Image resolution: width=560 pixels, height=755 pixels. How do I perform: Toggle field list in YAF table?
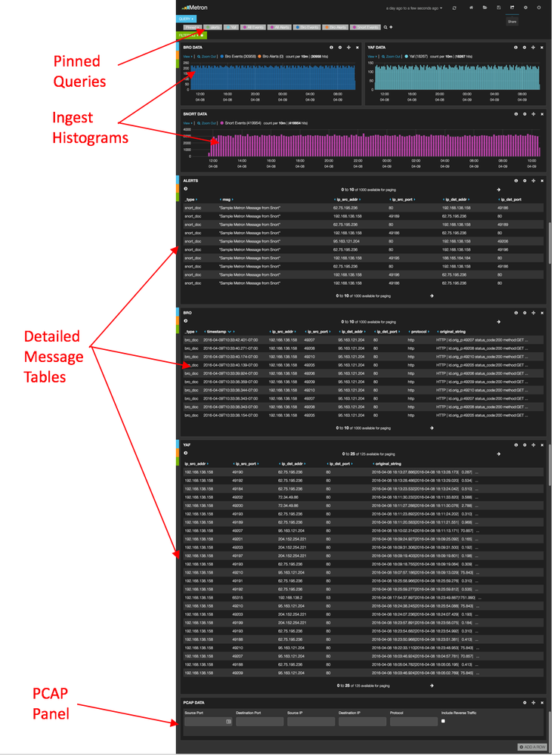click(x=185, y=453)
